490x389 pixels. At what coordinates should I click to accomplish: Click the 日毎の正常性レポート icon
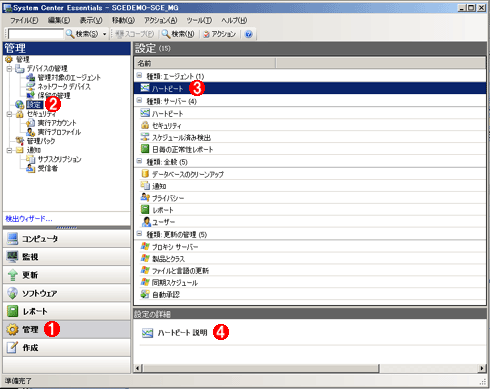[x=145, y=149]
